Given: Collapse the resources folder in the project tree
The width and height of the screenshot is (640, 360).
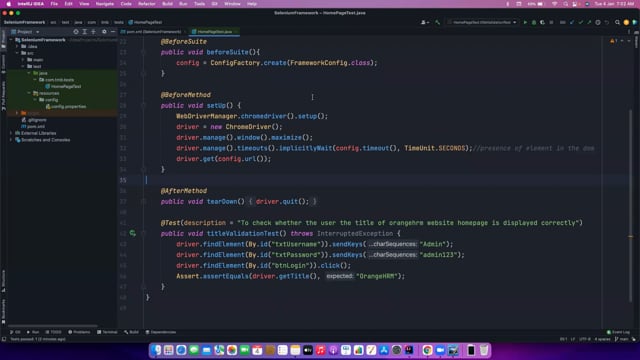Looking at the screenshot, I should (x=29, y=93).
